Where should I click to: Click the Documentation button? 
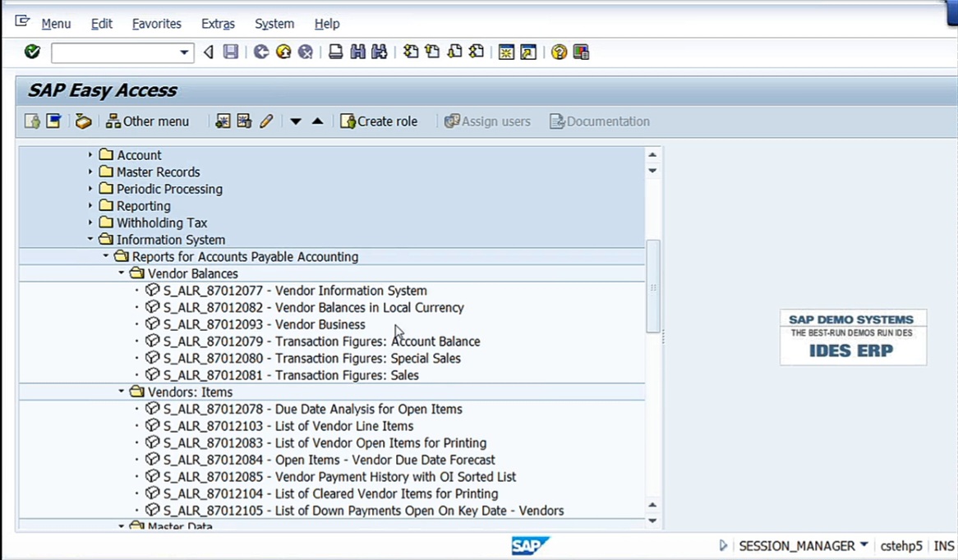(x=600, y=121)
